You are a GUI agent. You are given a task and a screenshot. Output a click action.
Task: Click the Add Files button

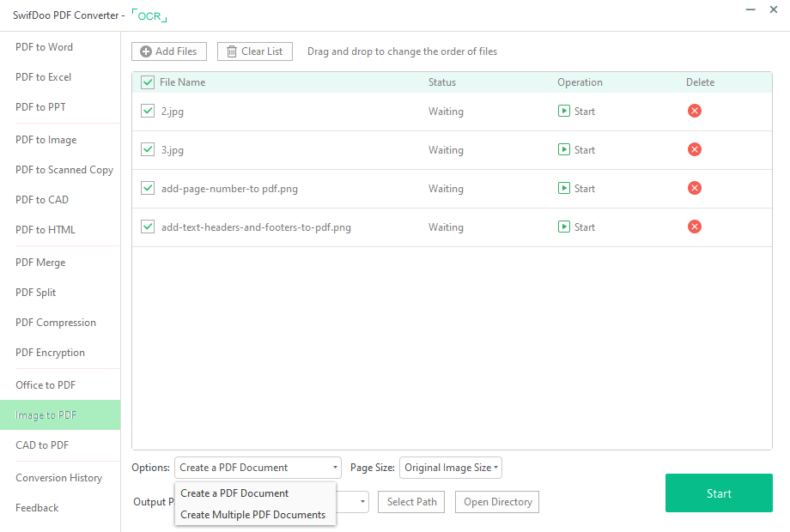pos(169,51)
